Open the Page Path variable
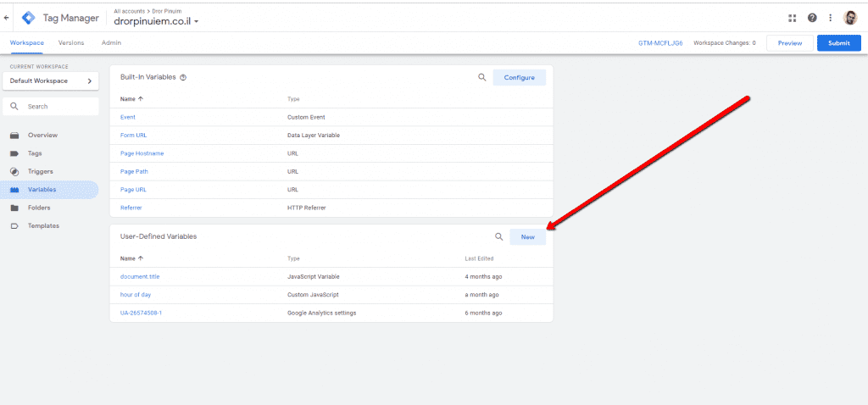Viewport: 868px width, 405px height. pyautogui.click(x=134, y=171)
